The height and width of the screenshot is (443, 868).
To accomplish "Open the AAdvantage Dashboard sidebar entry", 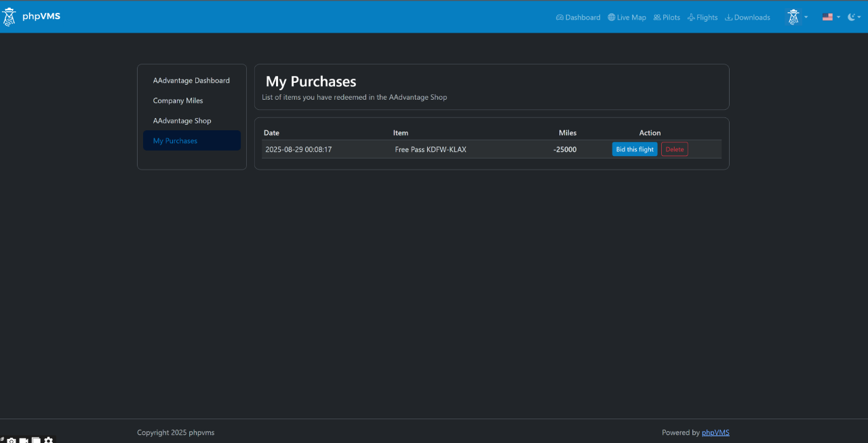I will pyautogui.click(x=191, y=80).
